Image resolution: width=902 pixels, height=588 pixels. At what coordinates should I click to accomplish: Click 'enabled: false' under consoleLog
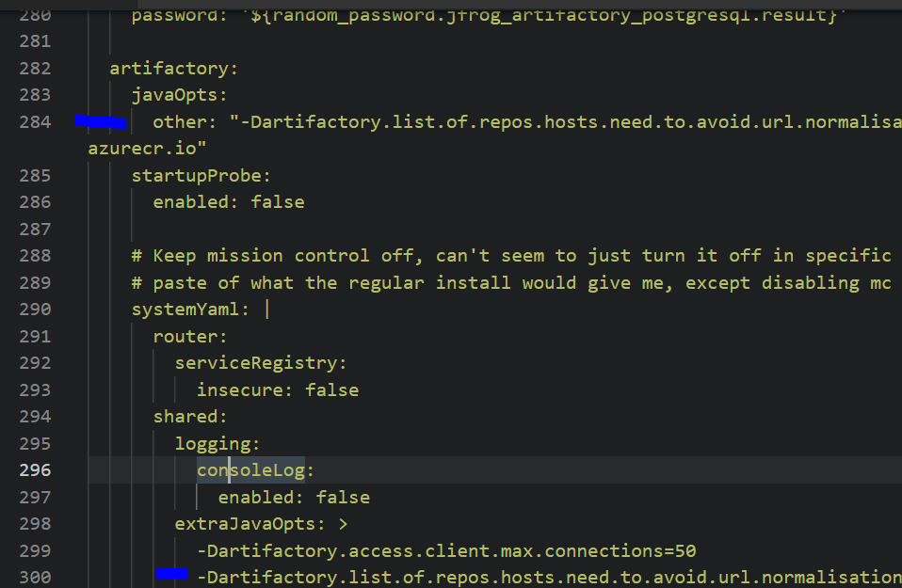[x=294, y=497]
